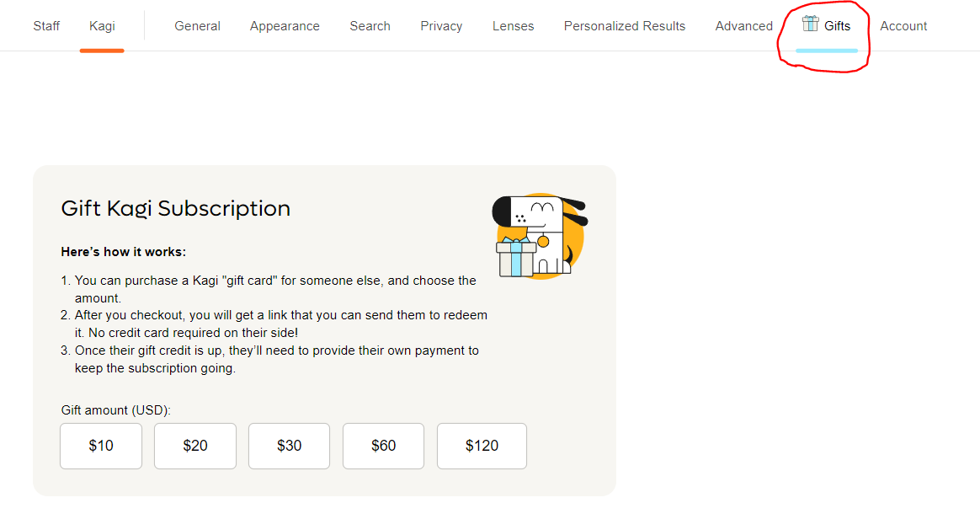Open the Search settings tab
The height and width of the screenshot is (519, 980).
coord(370,26)
